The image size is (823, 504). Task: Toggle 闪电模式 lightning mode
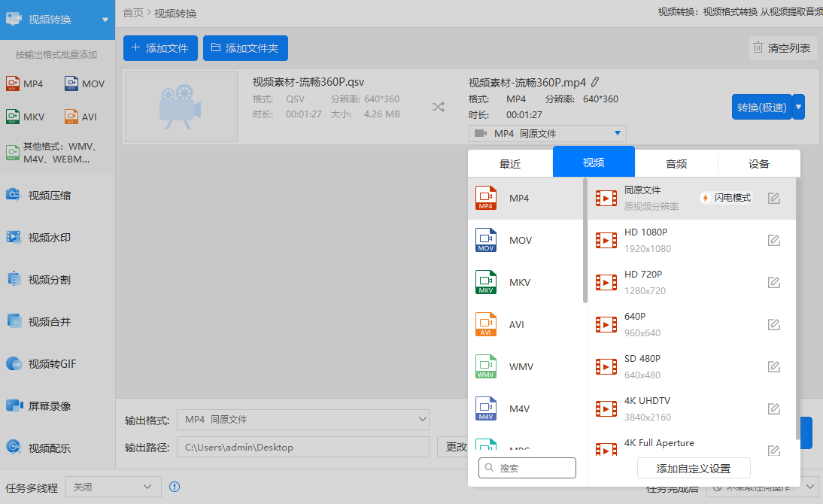[726, 198]
